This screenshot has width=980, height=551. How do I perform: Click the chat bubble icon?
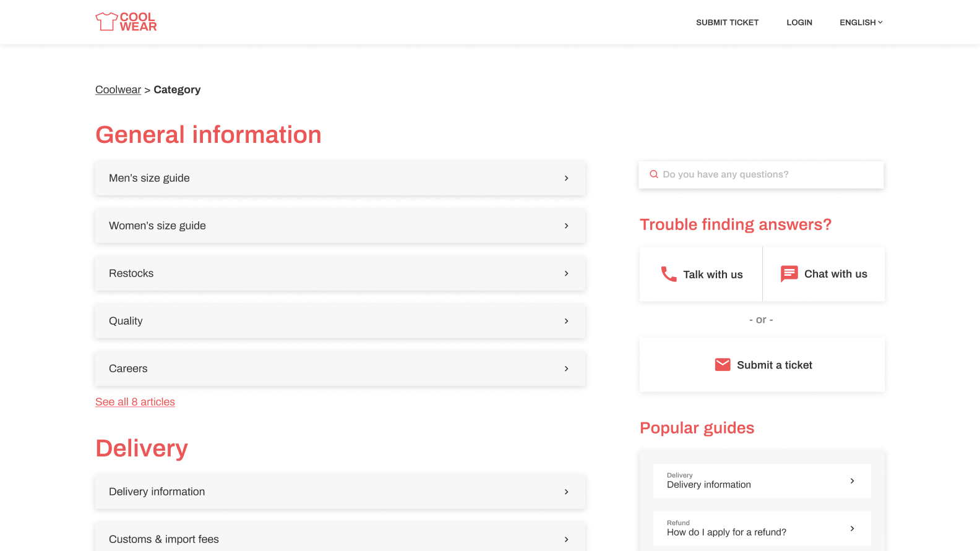tap(789, 274)
